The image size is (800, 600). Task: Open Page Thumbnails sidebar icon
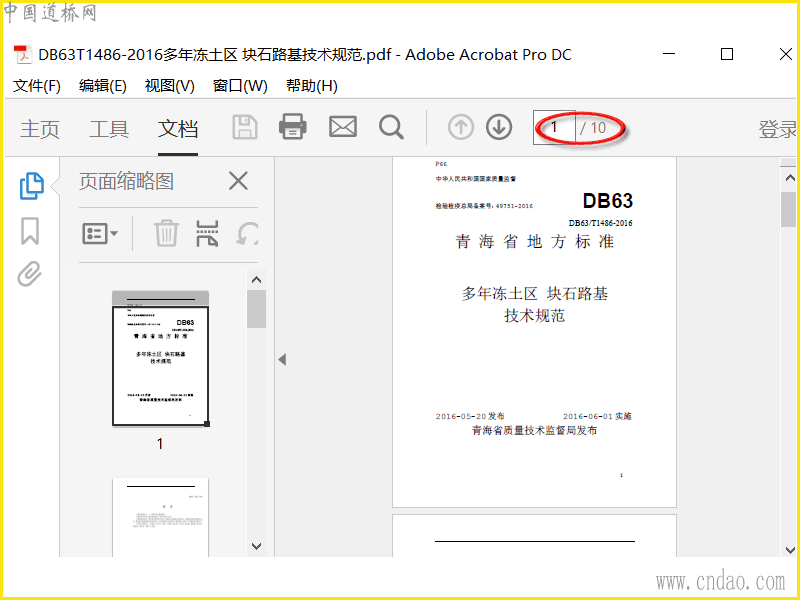coord(32,186)
